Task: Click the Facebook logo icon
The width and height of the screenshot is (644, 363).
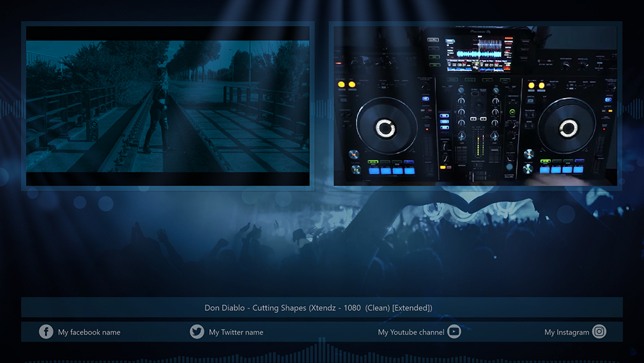Action: coord(46,332)
